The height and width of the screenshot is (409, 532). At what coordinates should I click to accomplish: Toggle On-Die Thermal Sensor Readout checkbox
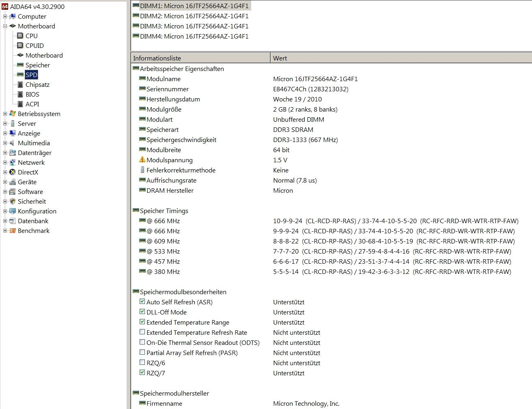pos(142,342)
